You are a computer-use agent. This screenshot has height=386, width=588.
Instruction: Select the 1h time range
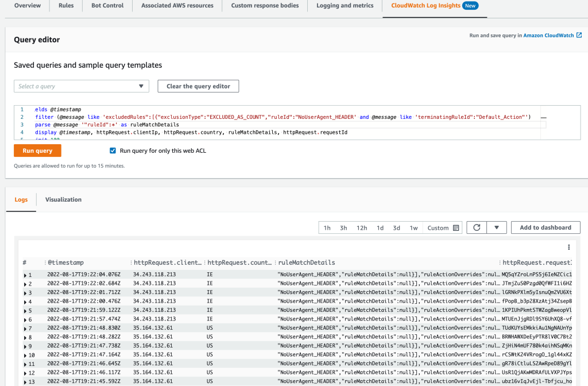[327, 227]
